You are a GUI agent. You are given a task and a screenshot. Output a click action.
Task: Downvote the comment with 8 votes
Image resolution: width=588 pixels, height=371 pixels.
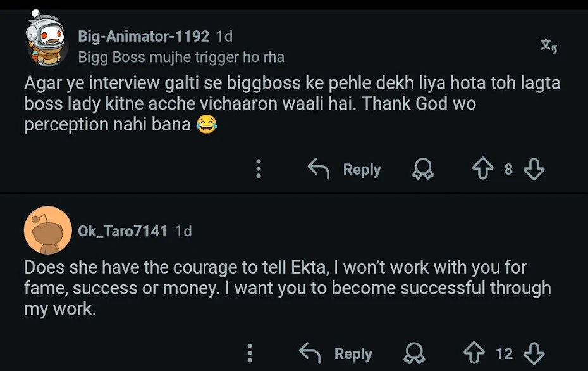[x=534, y=169]
